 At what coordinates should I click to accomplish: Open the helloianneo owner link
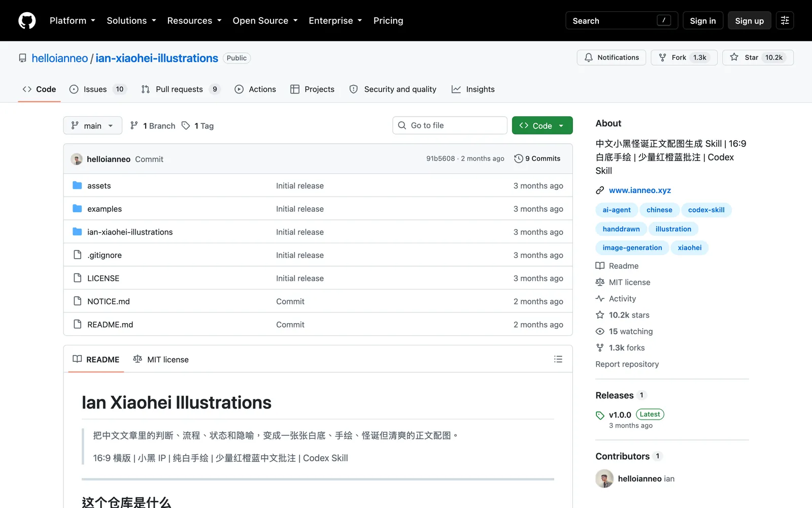[x=60, y=58]
